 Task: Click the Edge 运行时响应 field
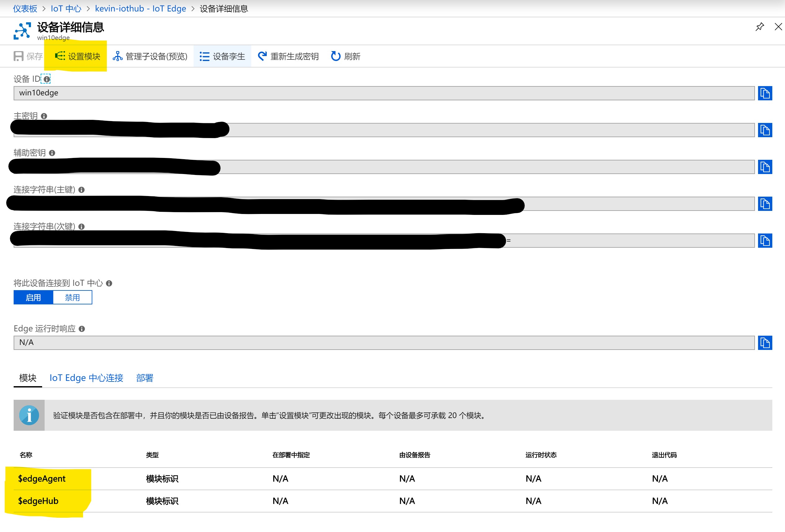(x=384, y=342)
